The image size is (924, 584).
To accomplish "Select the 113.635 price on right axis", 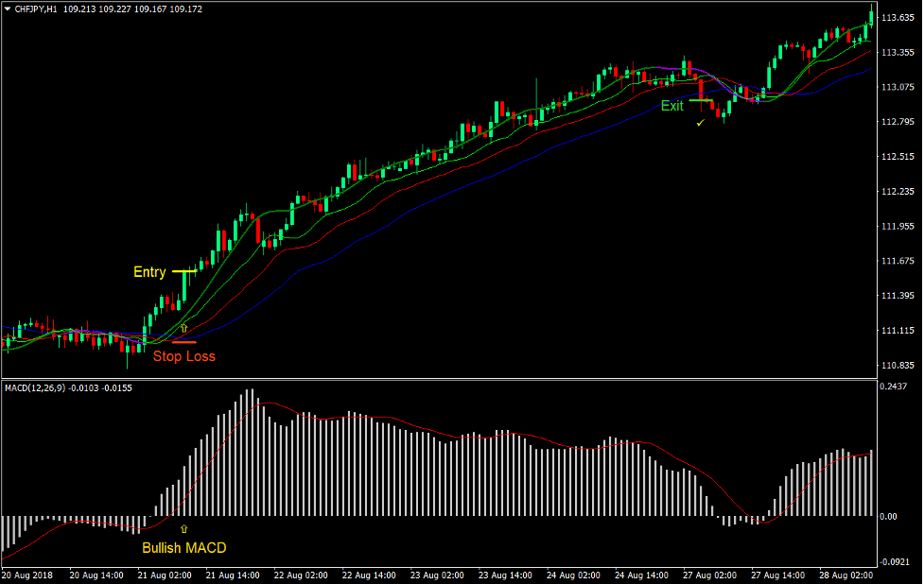I will tap(898, 16).
